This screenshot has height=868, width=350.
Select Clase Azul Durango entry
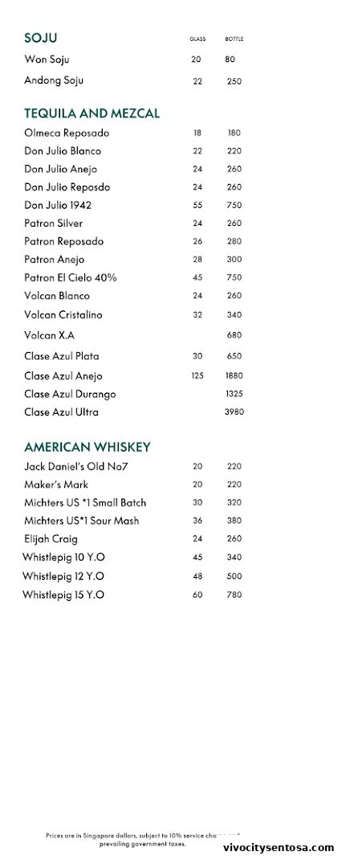pos(70,394)
